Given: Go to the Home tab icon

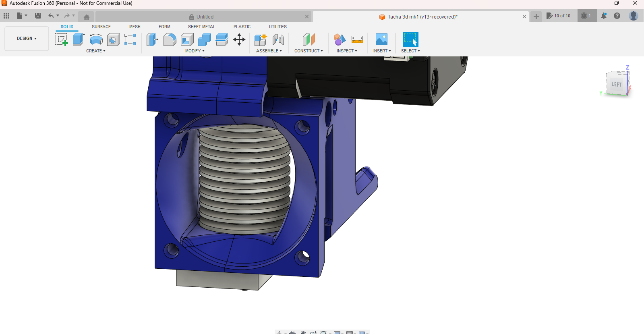Looking at the screenshot, I should click(86, 17).
